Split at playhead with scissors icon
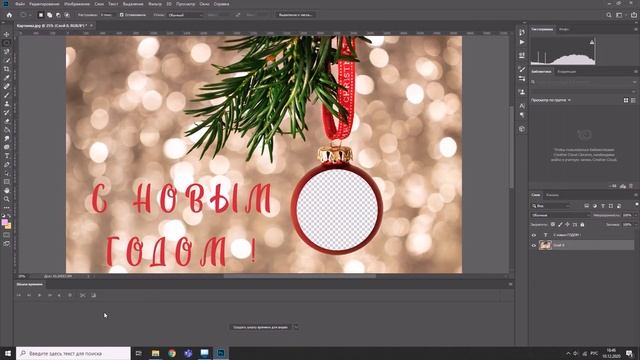 coord(83,295)
